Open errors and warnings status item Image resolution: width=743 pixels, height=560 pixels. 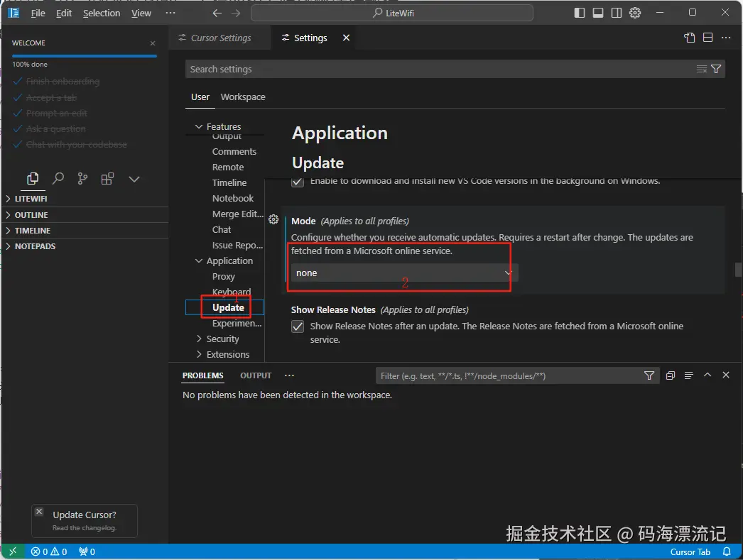click(49, 551)
